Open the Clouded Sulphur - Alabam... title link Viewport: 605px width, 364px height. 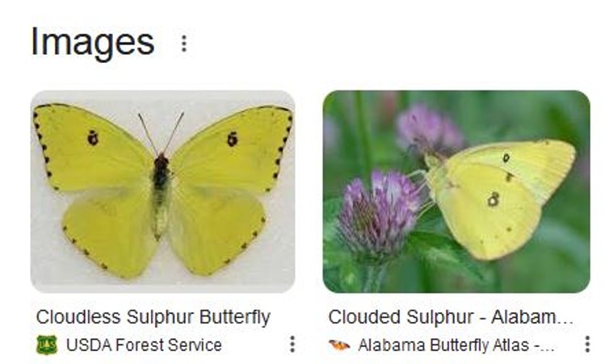click(450, 317)
